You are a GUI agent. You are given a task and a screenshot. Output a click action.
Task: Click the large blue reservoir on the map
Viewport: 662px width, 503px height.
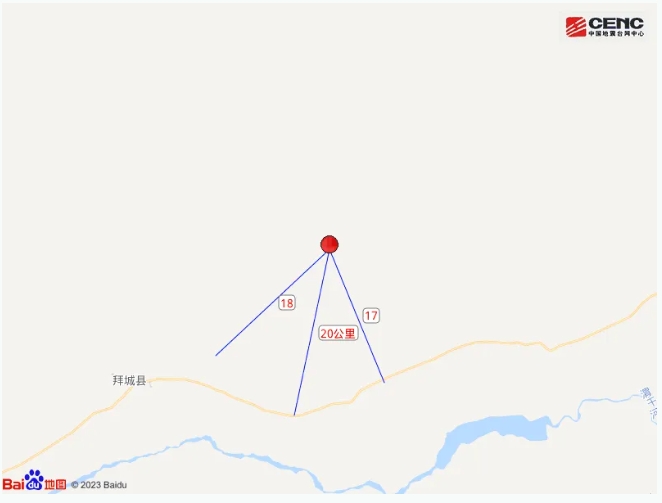pyautogui.click(x=494, y=435)
